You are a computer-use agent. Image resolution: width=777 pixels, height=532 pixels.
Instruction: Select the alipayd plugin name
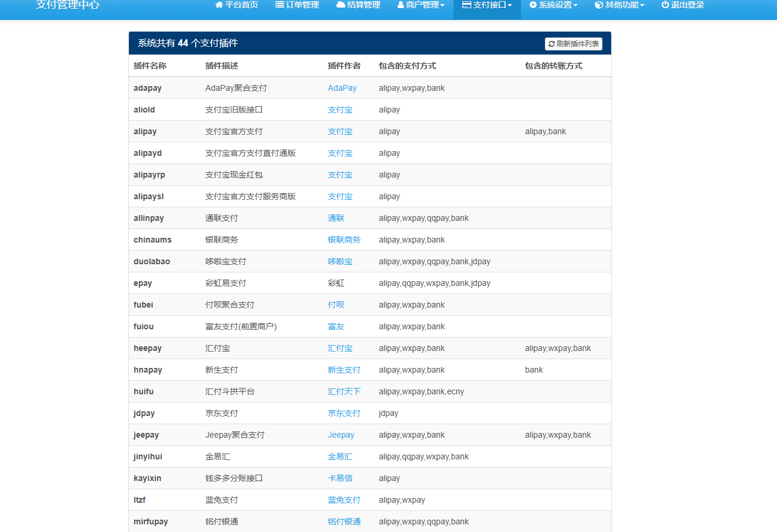[x=148, y=153]
